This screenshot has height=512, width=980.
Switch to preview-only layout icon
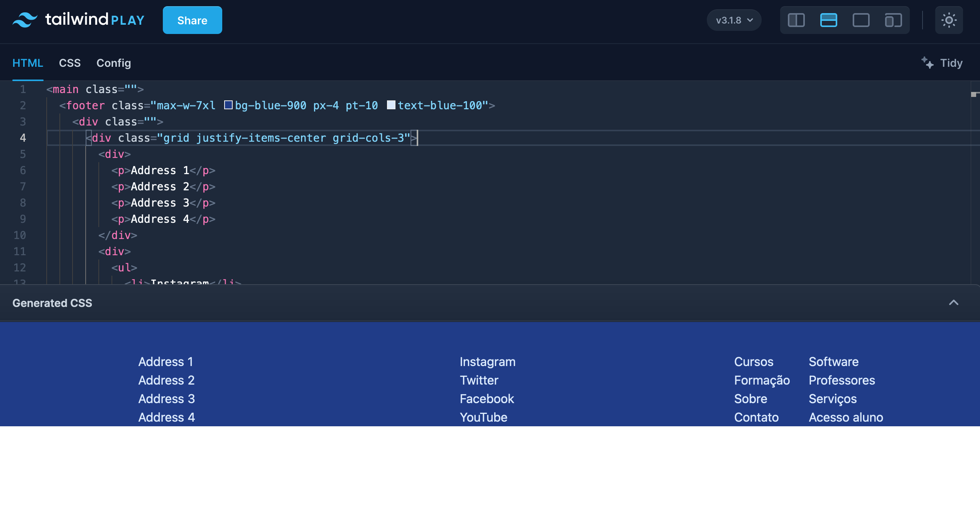point(861,20)
